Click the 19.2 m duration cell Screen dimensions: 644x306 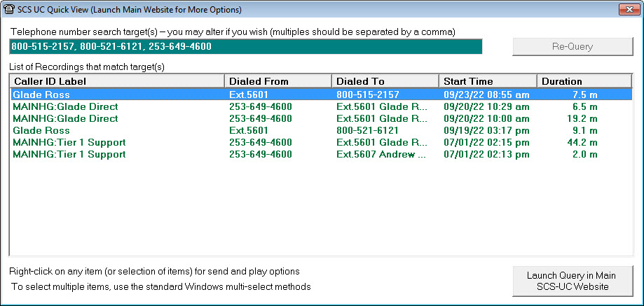coord(582,118)
